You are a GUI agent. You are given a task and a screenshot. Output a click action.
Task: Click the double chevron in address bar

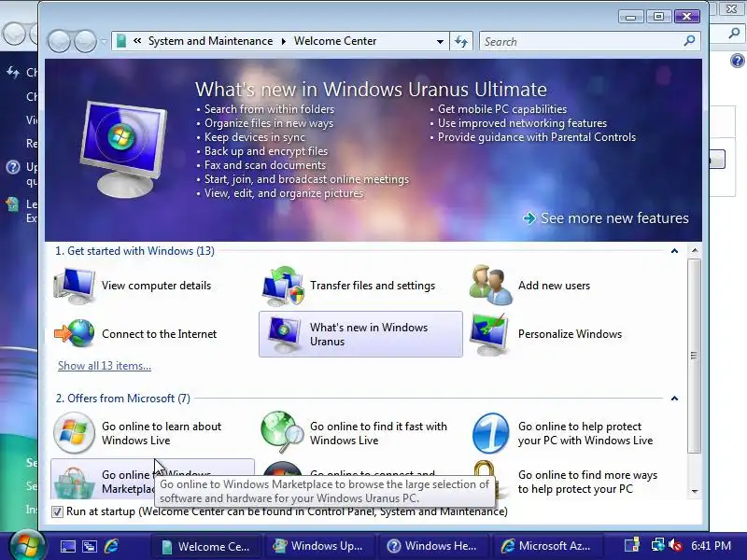(137, 41)
